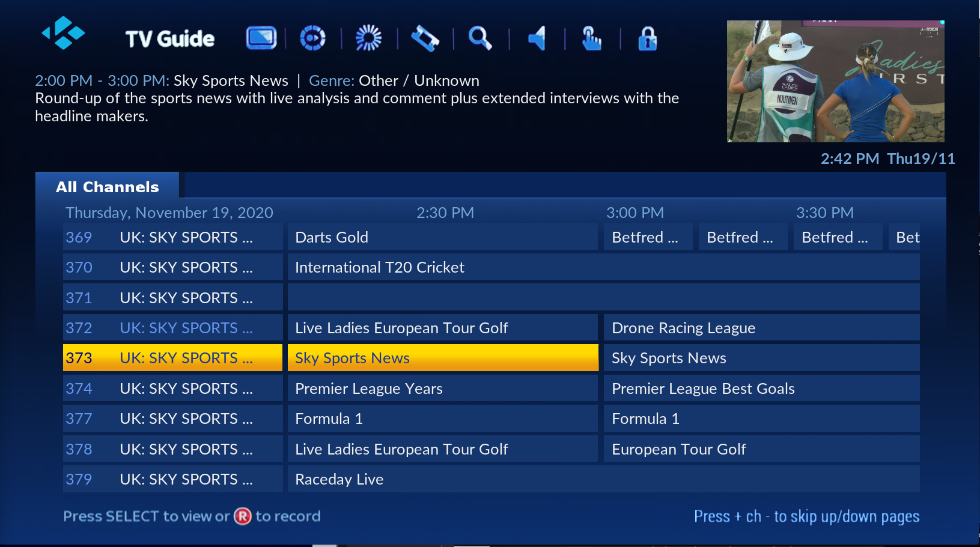Click the red R record icon

pyautogui.click(x=243, y=516)
